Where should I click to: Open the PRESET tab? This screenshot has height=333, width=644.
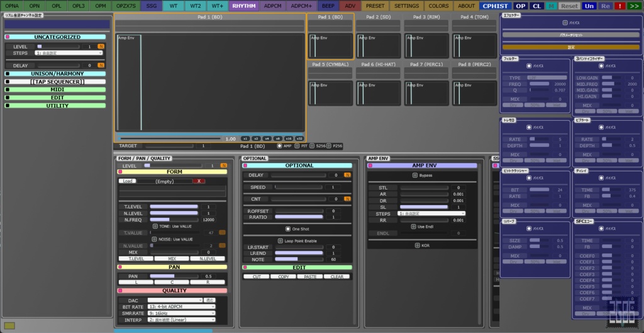tap(375, 6)
